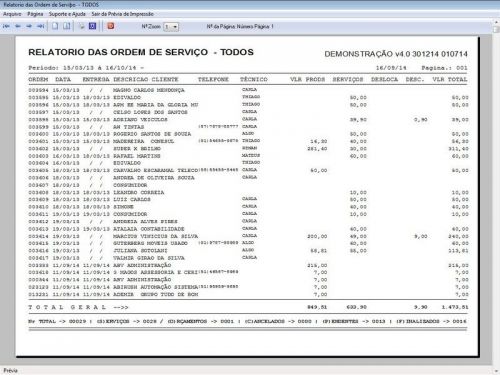Click client AM TINTAS
The height and width of the screenshot is (375, 500).
[x=129, y=127]
